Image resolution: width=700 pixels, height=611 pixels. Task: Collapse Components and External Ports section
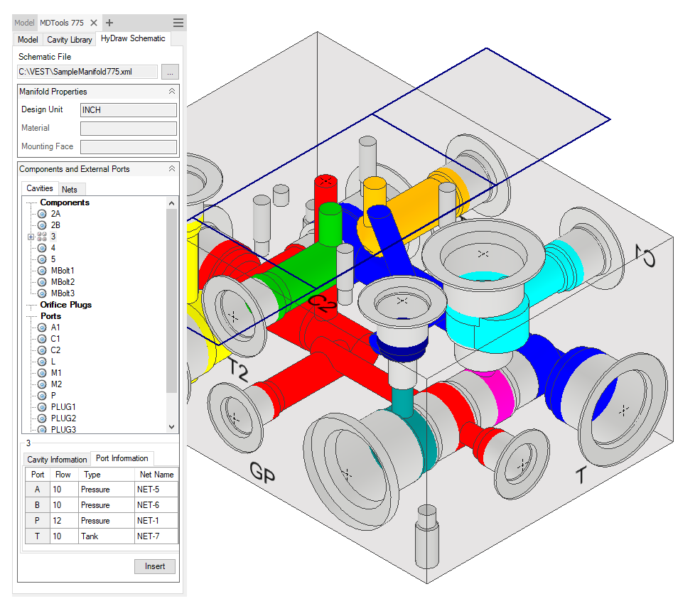point(171,169)
